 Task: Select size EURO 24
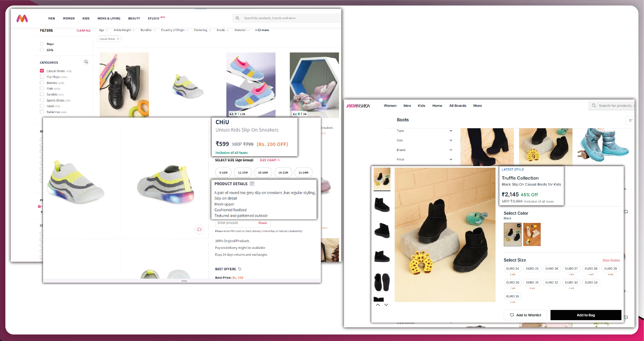pos(512,268)
